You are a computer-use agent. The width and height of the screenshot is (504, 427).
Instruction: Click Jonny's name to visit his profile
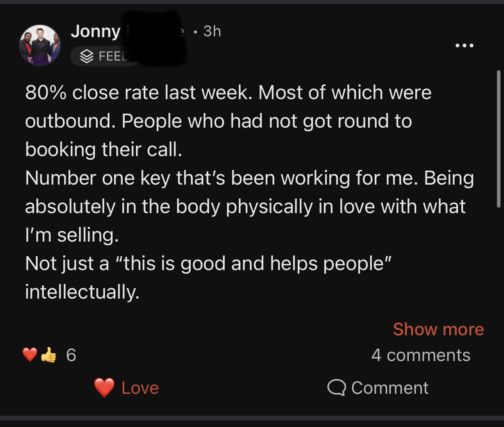point(96,31)
